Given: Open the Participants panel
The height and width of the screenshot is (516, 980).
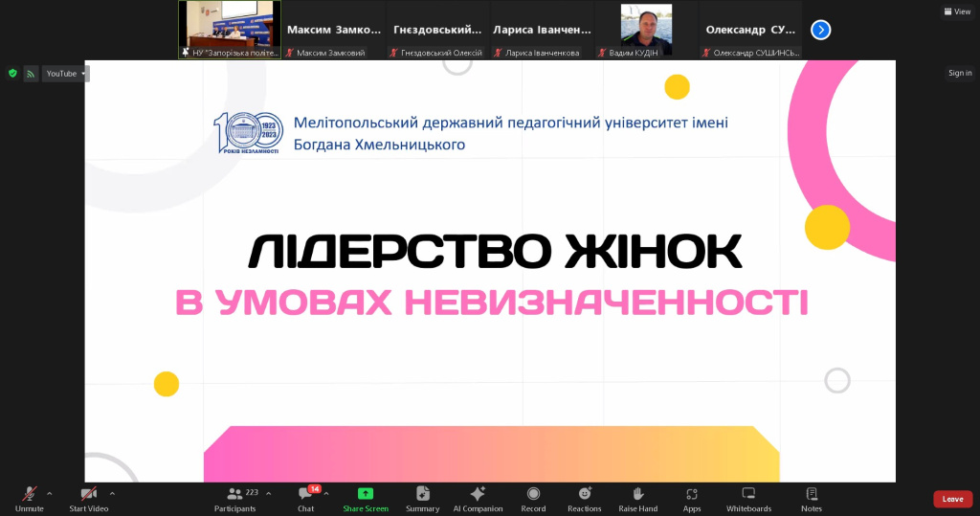Looking at the screenshot, I should [x=235, y=499].
